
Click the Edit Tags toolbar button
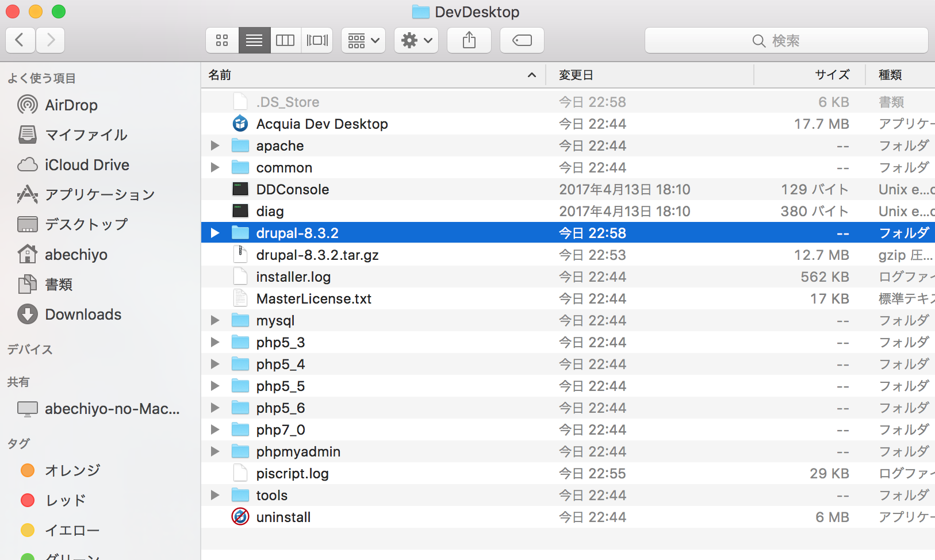pos(522,40)
